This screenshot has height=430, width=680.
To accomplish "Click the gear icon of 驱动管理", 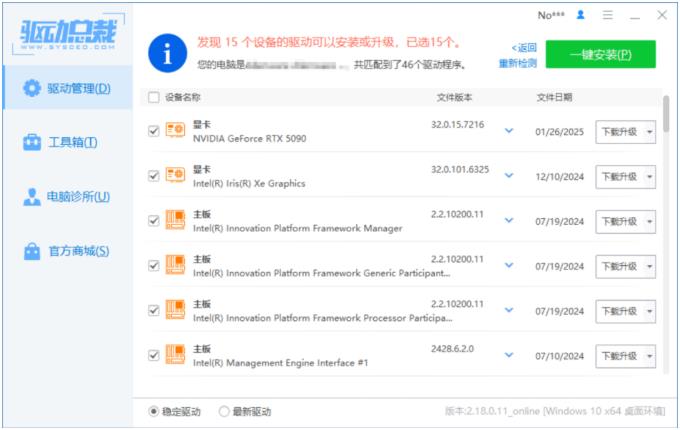I will (32, 88).
